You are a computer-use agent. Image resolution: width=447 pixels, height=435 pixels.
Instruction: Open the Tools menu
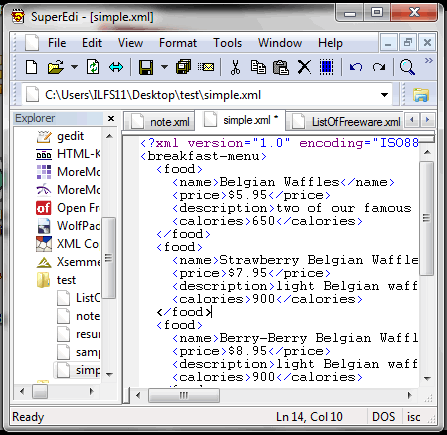click(x=228, y=43)
